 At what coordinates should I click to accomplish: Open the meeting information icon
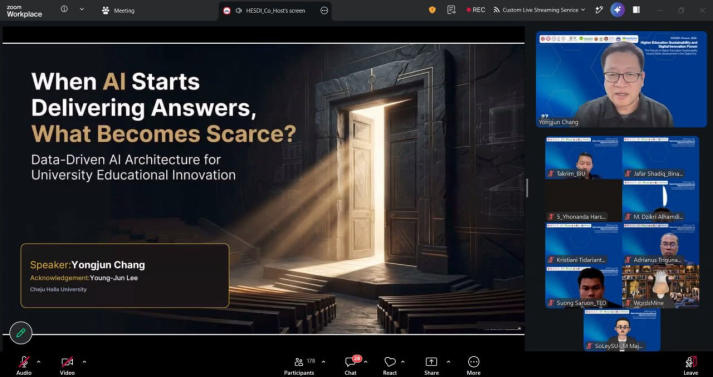64,9
